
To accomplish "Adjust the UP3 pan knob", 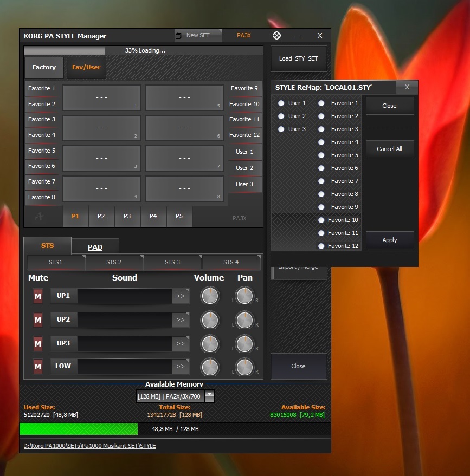I will click(244, 344).
